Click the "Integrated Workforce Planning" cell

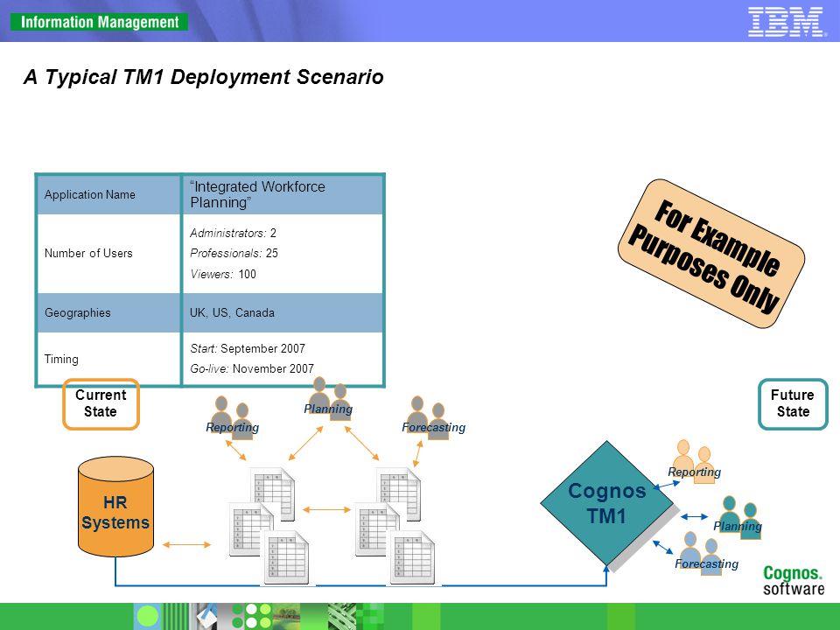tap(283, 194)
